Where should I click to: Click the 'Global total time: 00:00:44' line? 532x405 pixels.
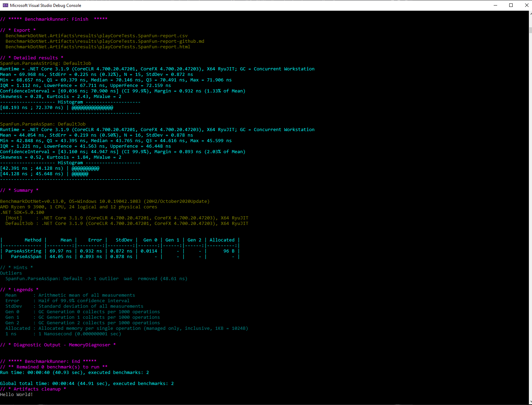tap(87, 384)
